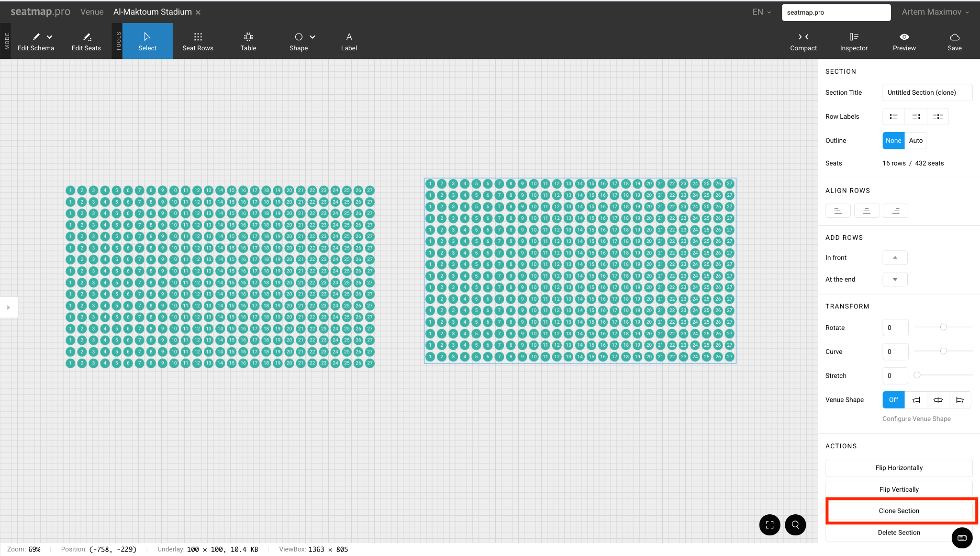Set Outline to Auto
The image size is (980, 556).
915,140
